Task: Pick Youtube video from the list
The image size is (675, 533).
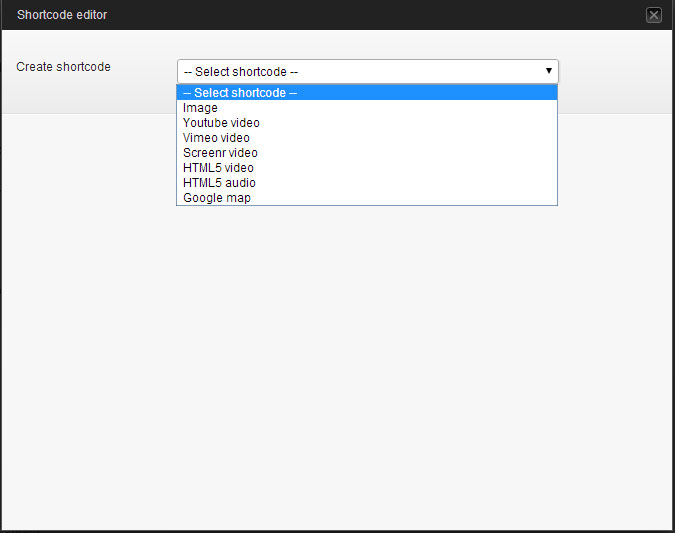Action: pyautogui.click(x=367, y=123)
